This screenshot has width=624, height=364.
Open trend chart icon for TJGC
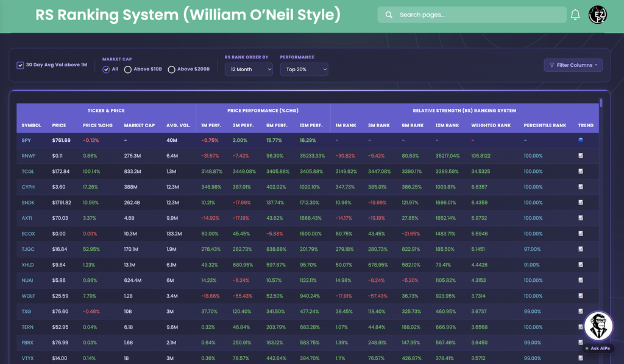[581, 249]
